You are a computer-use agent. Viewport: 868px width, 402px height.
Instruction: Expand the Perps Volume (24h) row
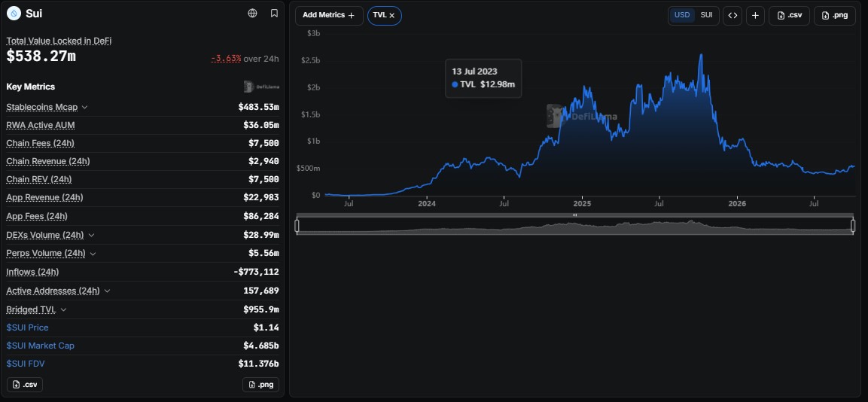[x=93, y=254]
